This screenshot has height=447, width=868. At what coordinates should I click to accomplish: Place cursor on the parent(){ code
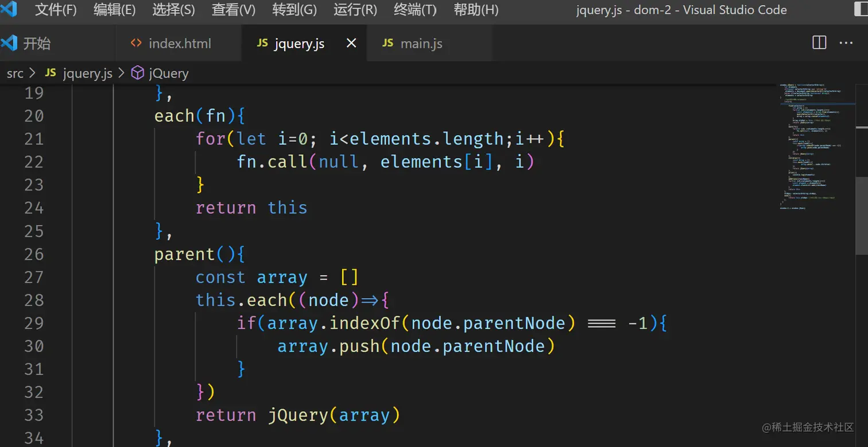point(200,254)
